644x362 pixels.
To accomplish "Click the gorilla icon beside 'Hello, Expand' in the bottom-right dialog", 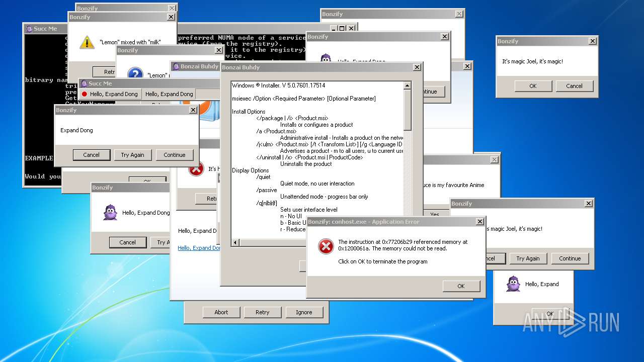I will click(513, 284).
